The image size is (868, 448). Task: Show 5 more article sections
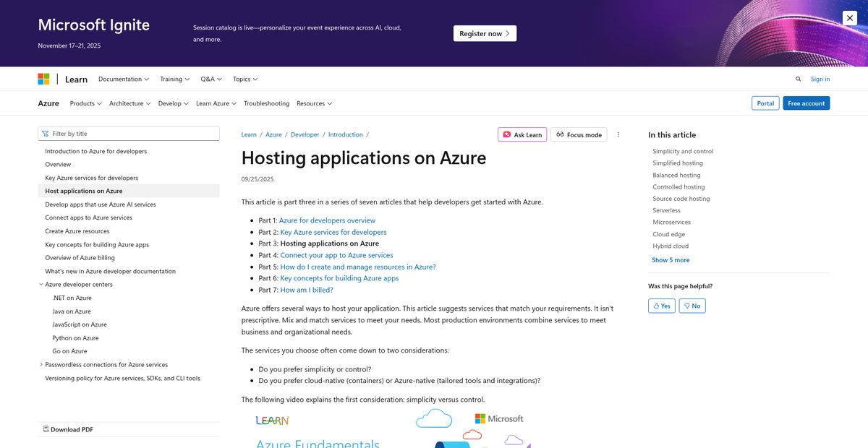tap(671, 260)
